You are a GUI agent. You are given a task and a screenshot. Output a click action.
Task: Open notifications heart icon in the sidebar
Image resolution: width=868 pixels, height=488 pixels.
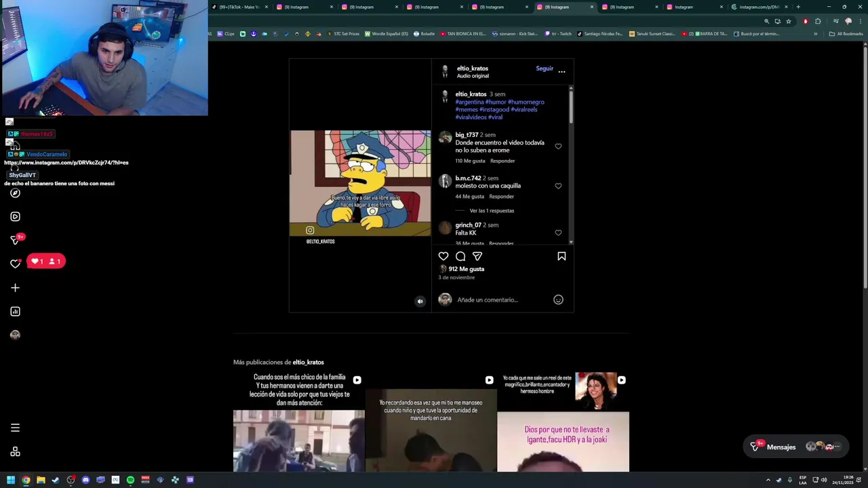coord(15,264)
